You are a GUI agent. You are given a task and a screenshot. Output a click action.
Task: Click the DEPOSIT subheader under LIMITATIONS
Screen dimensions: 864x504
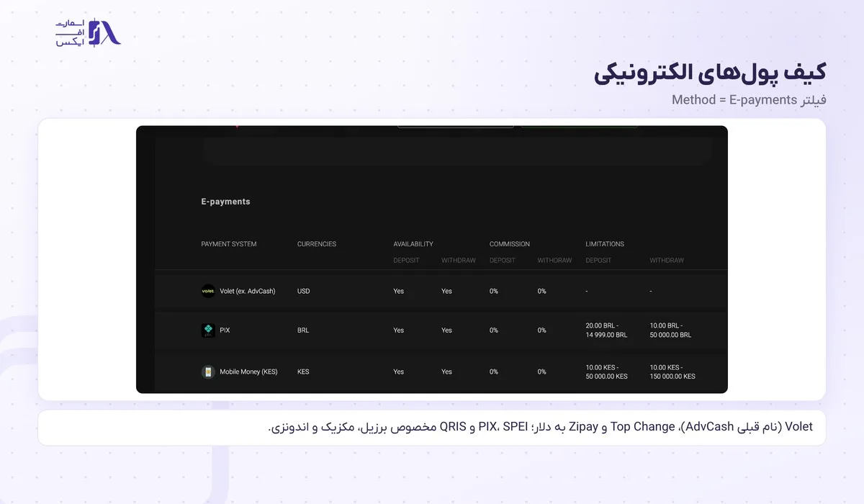tap(598, 260)
